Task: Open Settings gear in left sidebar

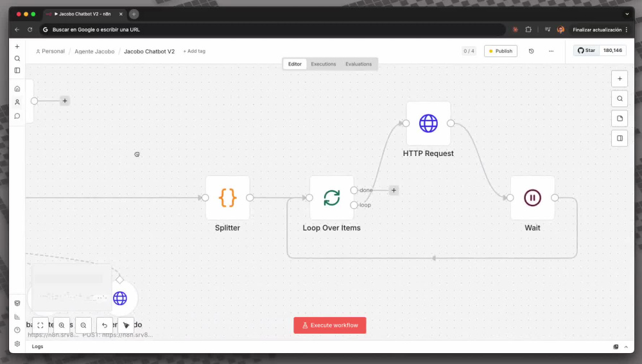Action: 17,344
